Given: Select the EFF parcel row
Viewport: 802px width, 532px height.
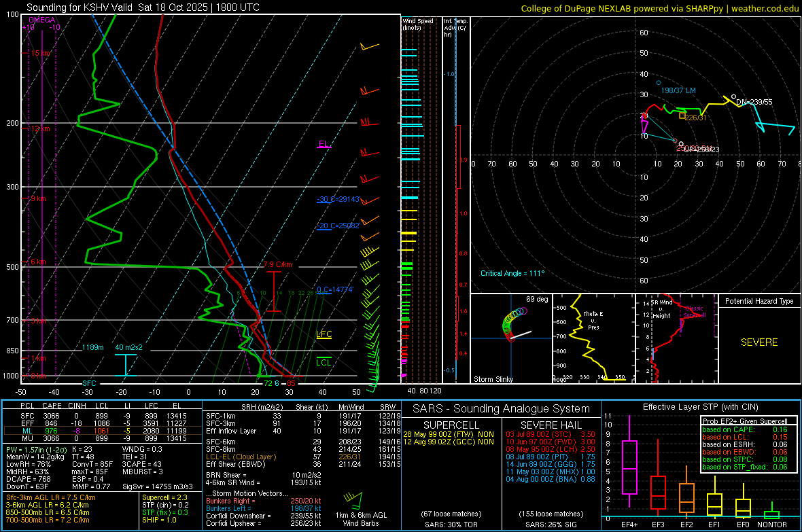Looking at the screenshot, I should pos(103,423).
